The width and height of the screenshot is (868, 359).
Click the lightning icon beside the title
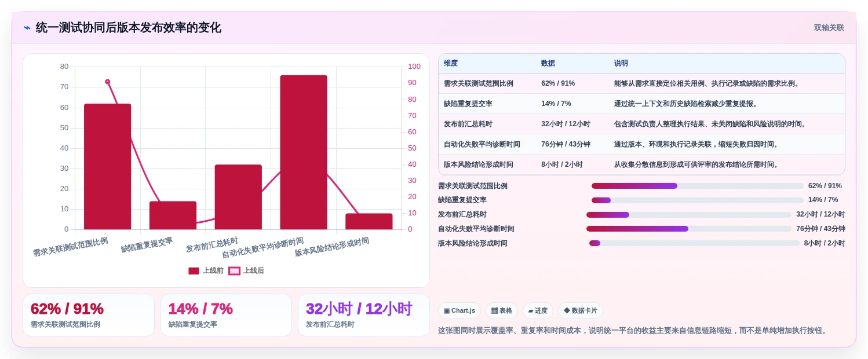pos(27,28)
